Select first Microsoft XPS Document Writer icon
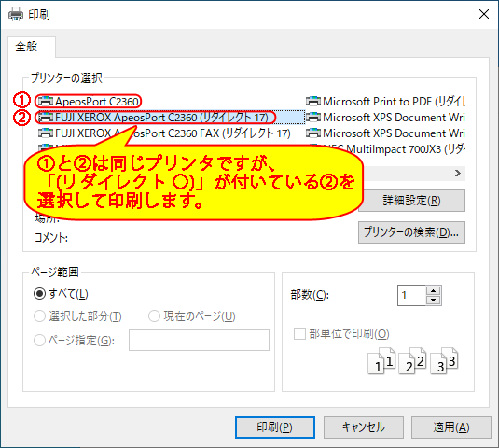 point(313,118)
